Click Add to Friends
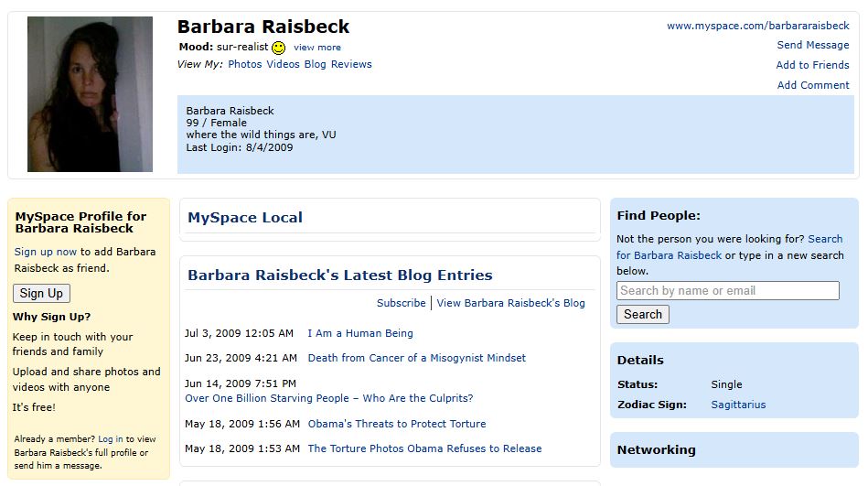 coord(812,65)
